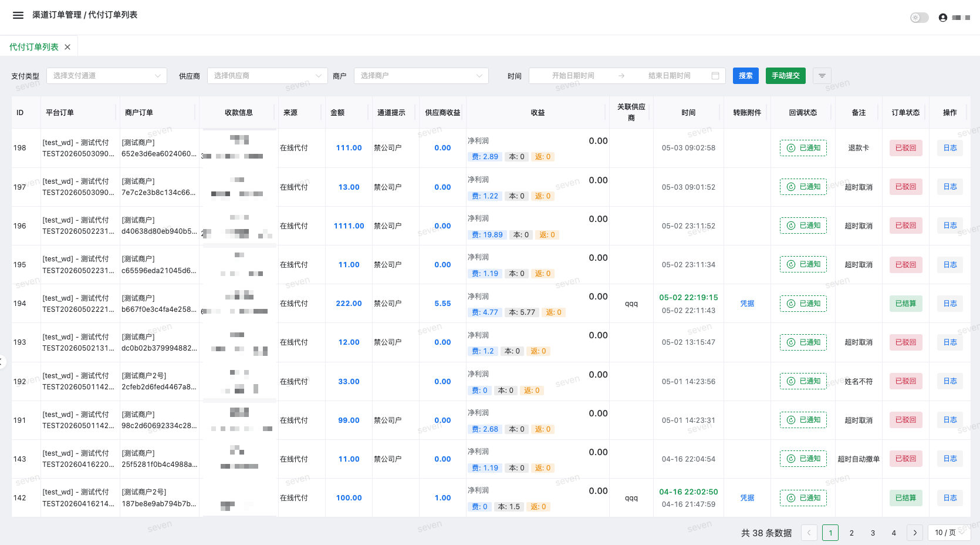Click the 搜索 button
Screen dimensions: 980x545
[746, 76]
